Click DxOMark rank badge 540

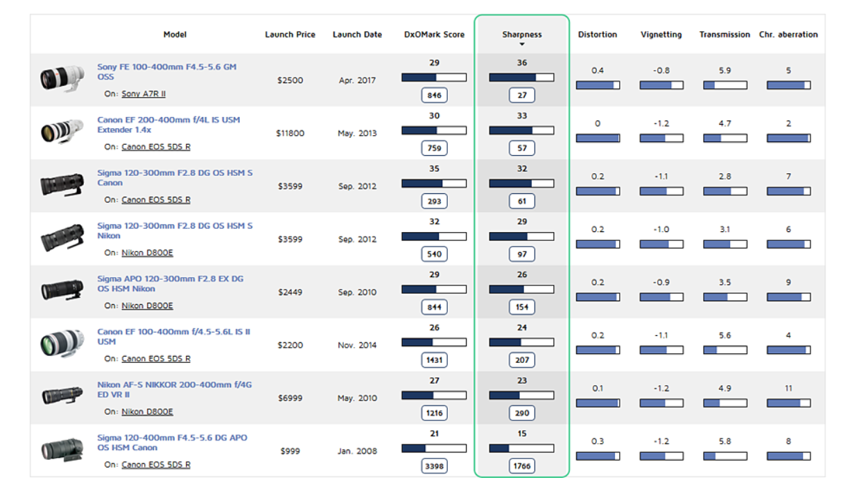tap(434, 254)
